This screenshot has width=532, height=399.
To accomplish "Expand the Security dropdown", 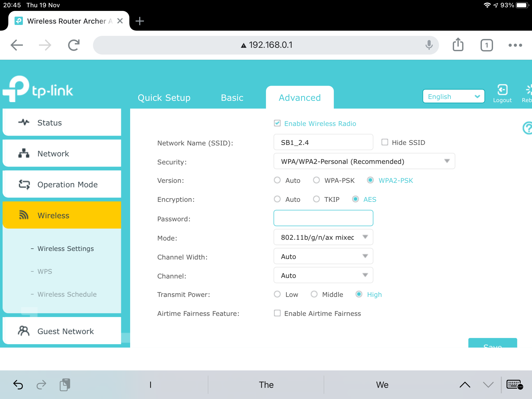I will 364,161.
